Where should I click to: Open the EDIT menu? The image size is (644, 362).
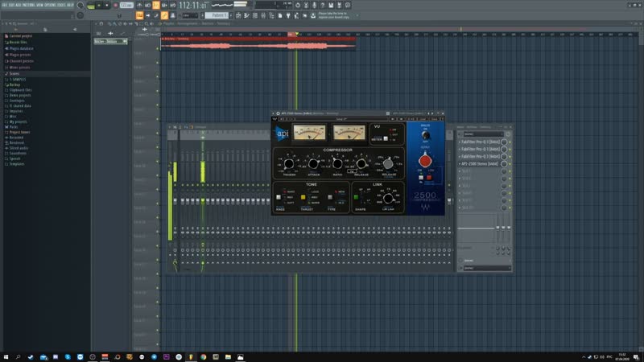[11, 5]
